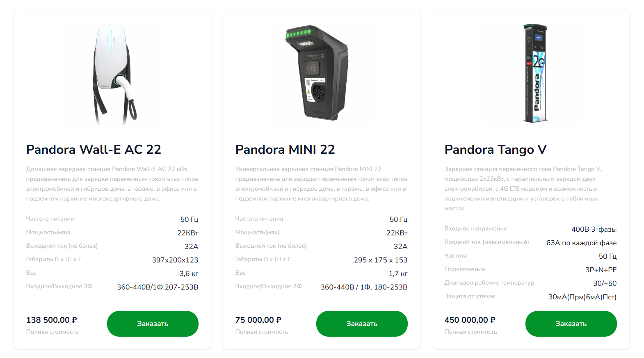The height and width of the screenshot is (358, 644).
Task: Select the 450 000,00 ₽ price
Action: (470, 320)
